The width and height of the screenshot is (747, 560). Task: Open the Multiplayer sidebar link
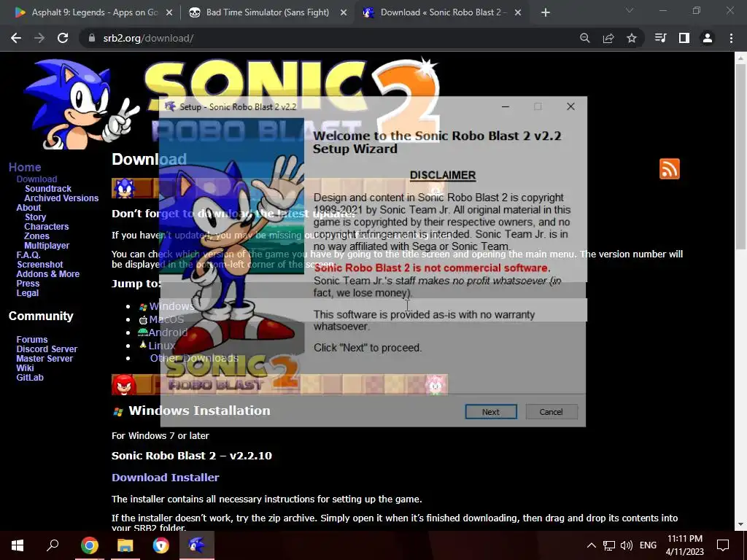[x=47, y=246]
